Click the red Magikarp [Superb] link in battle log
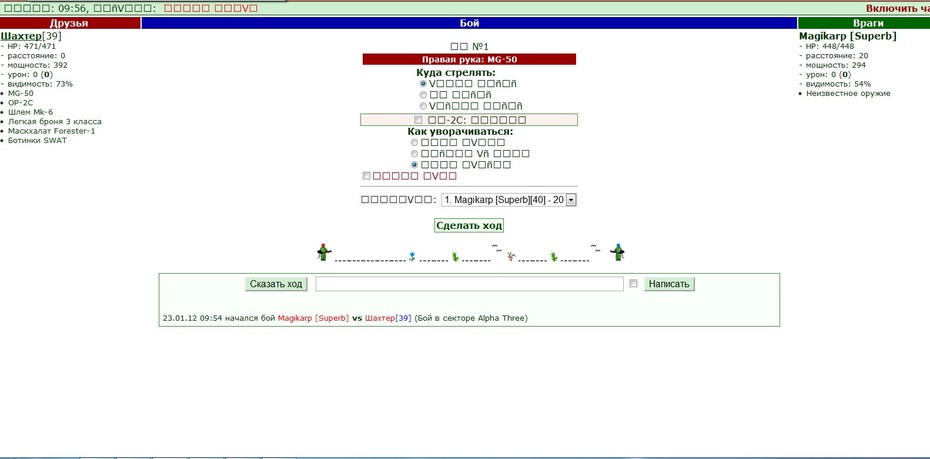The width and height of the screenshot is (930, 459). pos(313,318)
